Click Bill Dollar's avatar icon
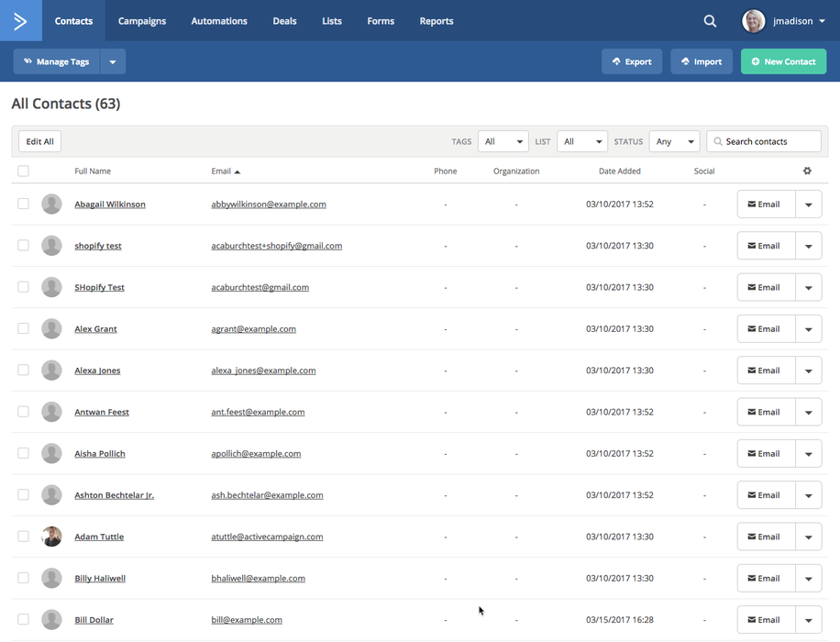This screenshot has height=642, width=840. [51, 619]
